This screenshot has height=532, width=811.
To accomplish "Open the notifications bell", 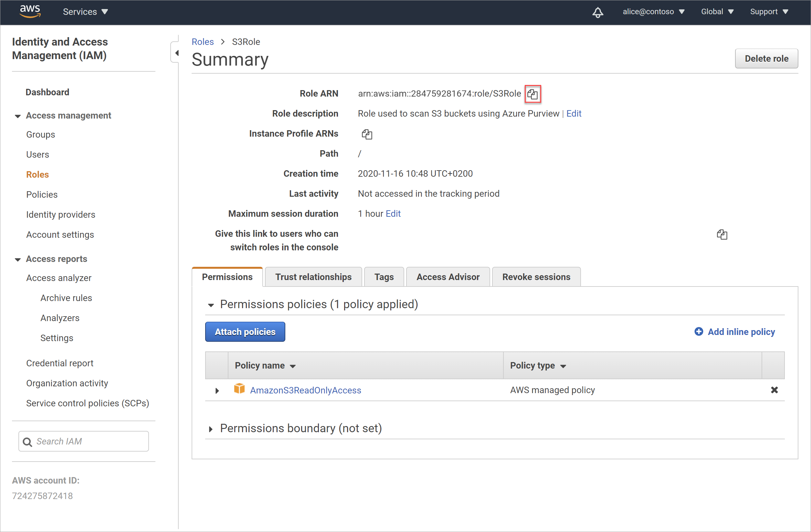I will pyautogui.click(x=597, y=12).
